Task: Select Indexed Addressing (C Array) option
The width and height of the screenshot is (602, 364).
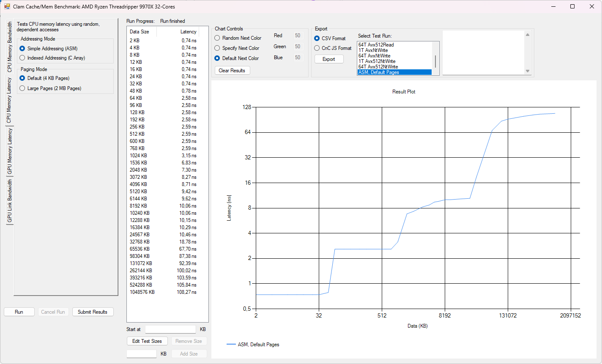Action: coord(53,58)
